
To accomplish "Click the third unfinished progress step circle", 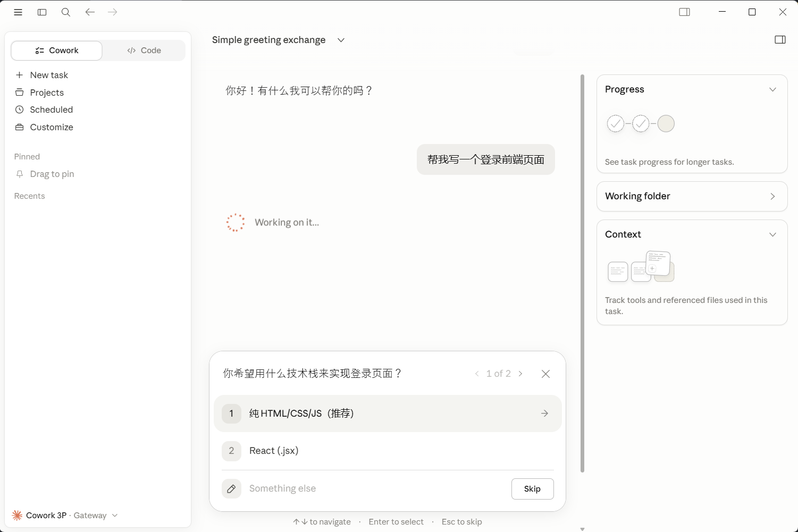I will pyautogui.click(x=666, y=124).
